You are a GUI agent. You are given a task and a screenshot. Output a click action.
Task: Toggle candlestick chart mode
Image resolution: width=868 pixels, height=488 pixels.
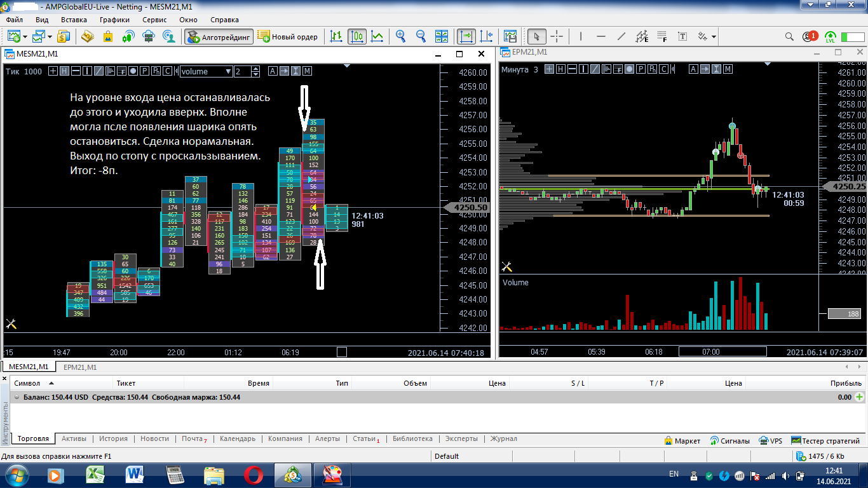[357, 37]
